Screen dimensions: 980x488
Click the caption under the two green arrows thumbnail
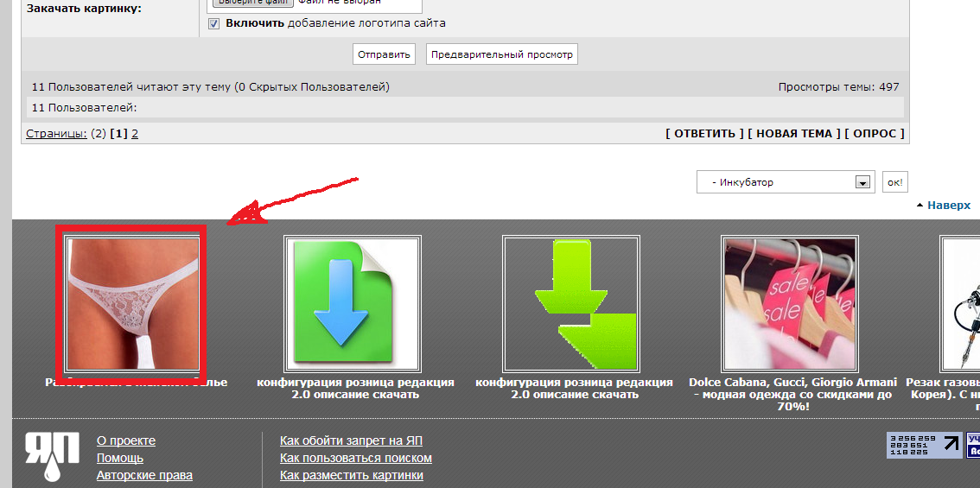pos(575,389)
